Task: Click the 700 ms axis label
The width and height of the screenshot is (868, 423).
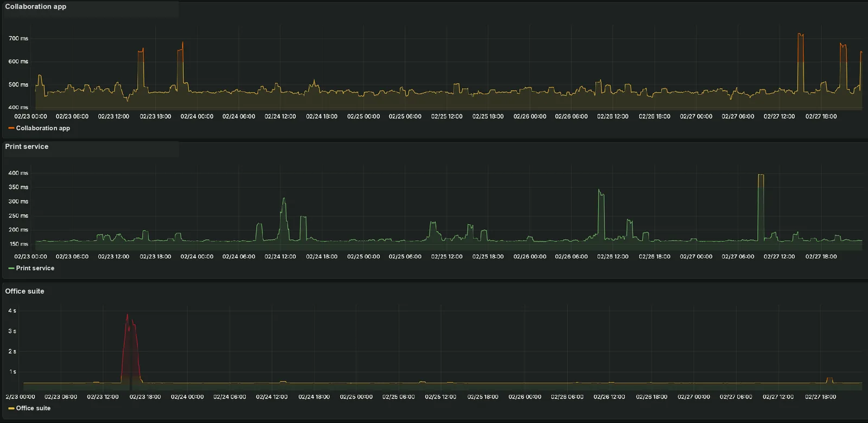Action: pos(18,39)
